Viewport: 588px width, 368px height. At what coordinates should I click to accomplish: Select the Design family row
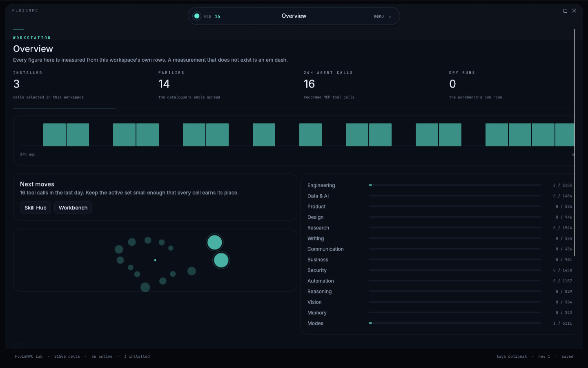coord(440,217)
